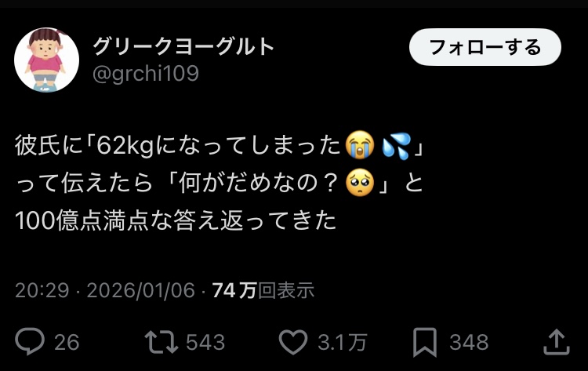Tap the repost arrows icon
The image size is (588, 371).
pyautogui.click(x=162, y=342)
